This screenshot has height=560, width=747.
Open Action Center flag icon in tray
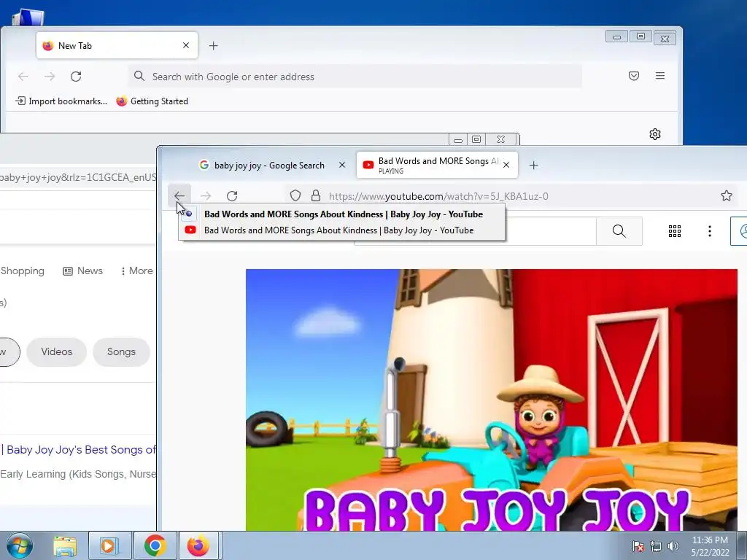click(x=638, y=546)
